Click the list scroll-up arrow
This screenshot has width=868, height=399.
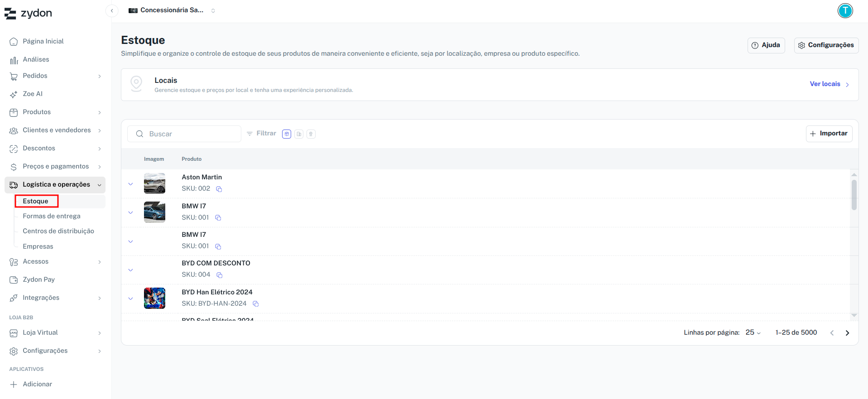854,175
